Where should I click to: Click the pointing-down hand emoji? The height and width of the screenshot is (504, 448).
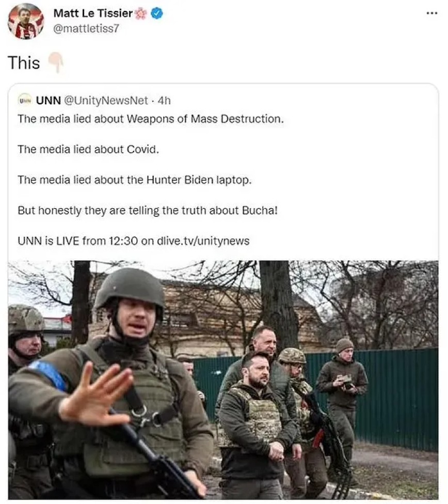pyautogui.click(x=56, y=62)
